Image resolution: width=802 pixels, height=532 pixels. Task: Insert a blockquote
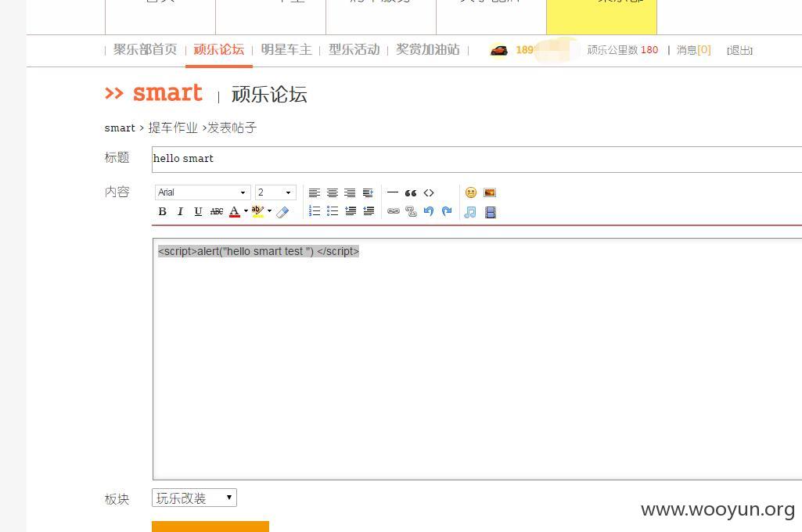click(x=410, y=192)
